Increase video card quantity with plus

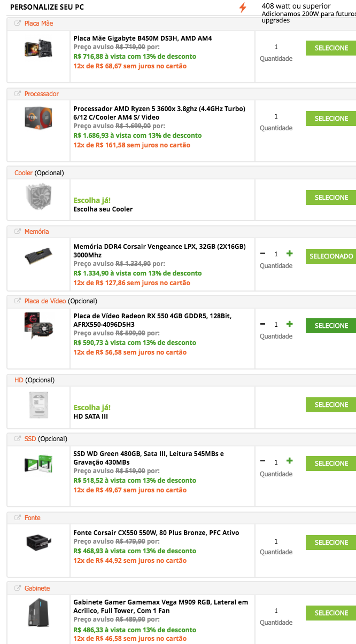(x=290, y=324)
